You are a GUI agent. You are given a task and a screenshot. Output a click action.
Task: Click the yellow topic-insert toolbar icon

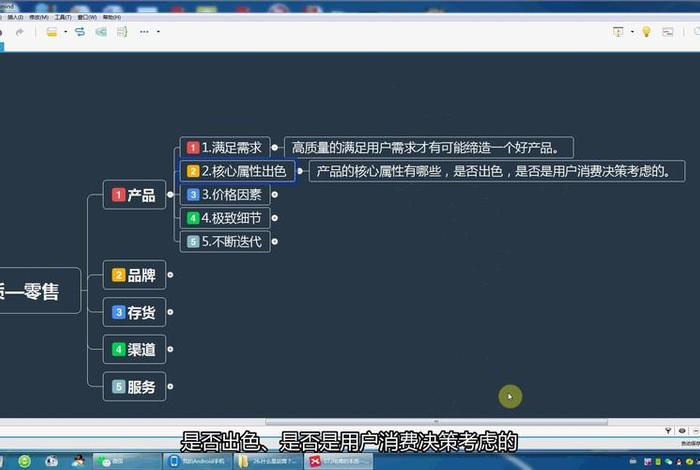click(x=52, y=32)
